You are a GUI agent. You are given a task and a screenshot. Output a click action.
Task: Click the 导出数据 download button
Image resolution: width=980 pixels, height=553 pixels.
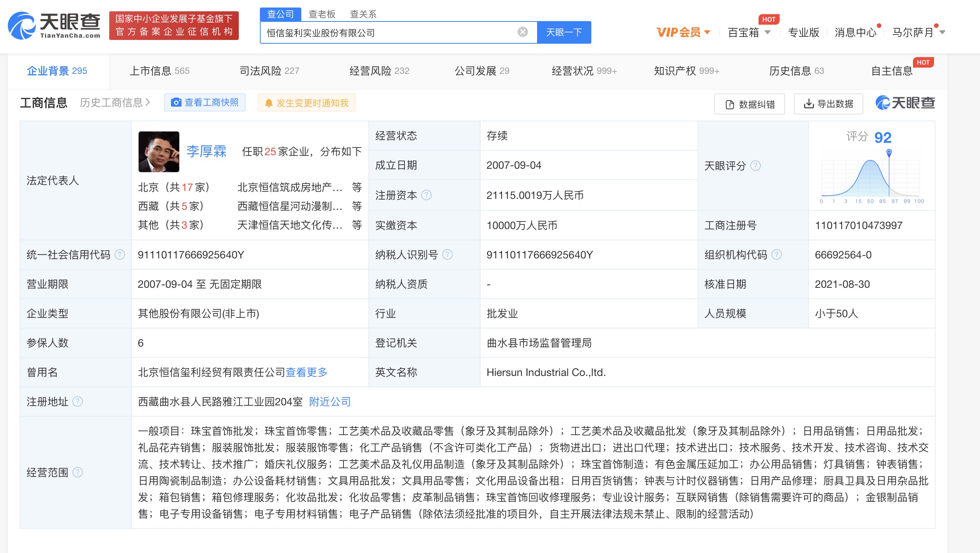(x=828, y=104)
